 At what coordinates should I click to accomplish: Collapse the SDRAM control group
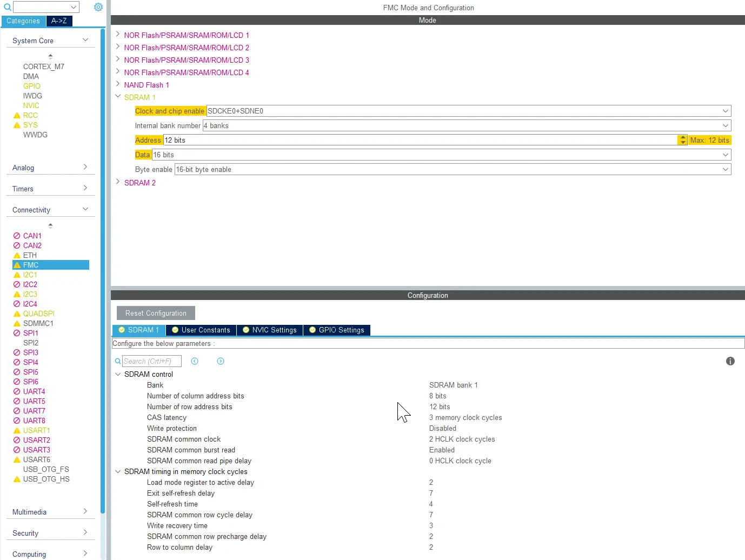(x=118, y=374)
